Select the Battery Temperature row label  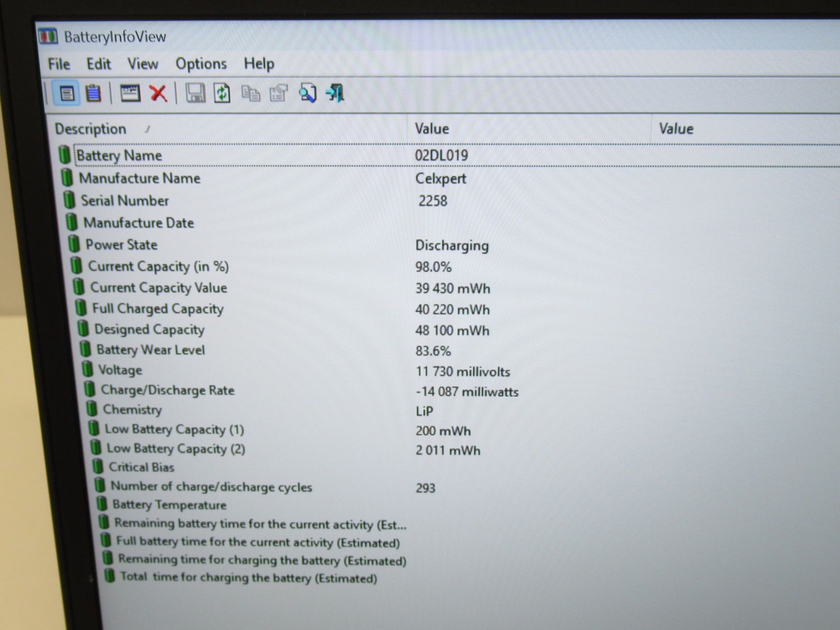(x=169, y=504)
